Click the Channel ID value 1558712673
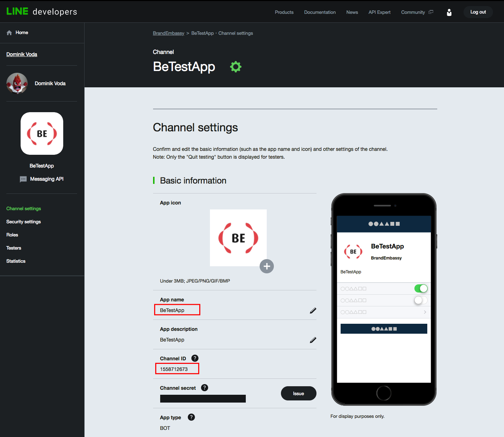Image resolution: width=504 pixels, height=437 pixels. [x=174, y=369]
